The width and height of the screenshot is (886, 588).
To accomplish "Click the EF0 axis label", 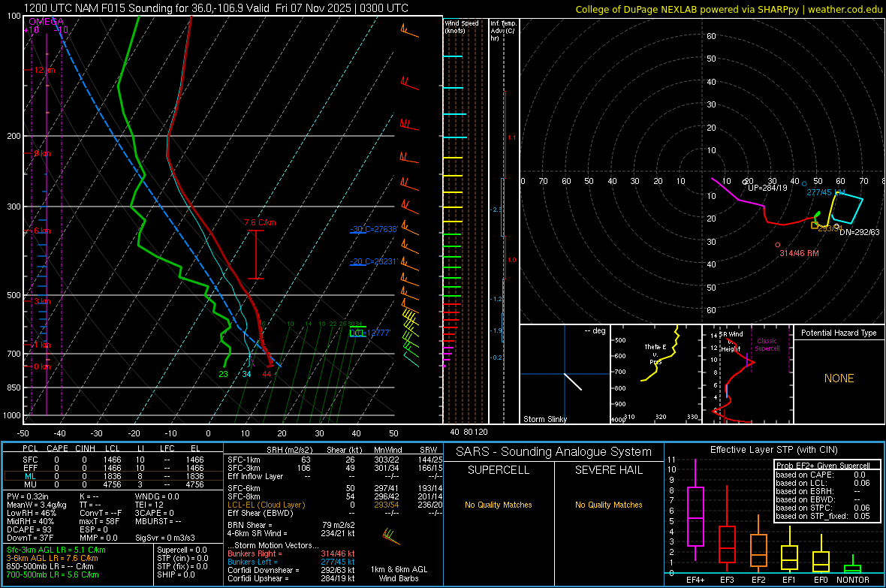I will coord(821,580).
